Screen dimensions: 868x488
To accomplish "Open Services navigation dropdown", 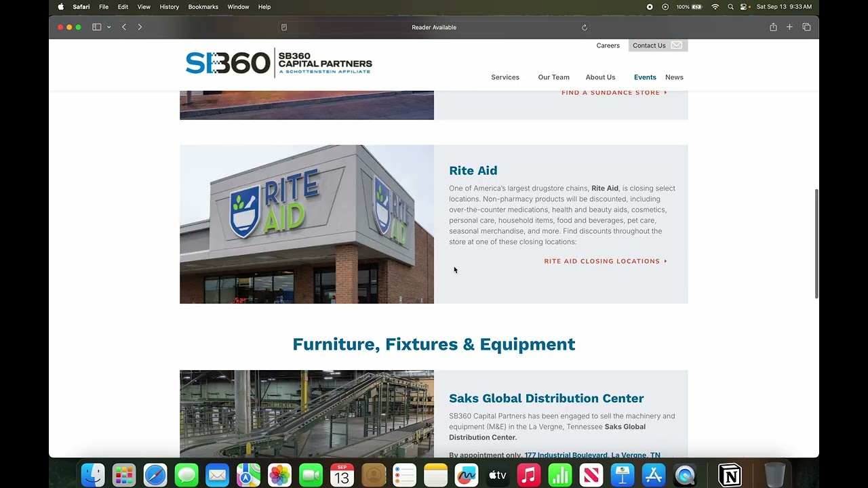I will pyautogui.click(x=505, y=77).
